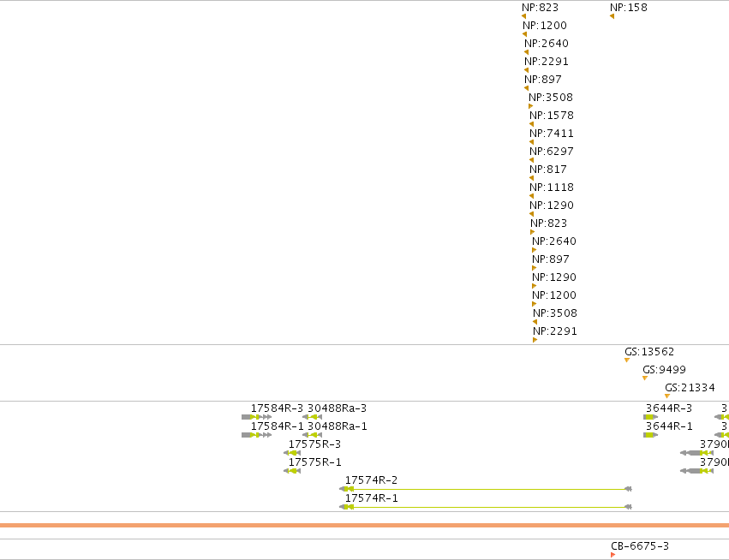This screenshot has width=729, height=560.
Task: Click the 3644R-1 label
Action: coord(669,426)
